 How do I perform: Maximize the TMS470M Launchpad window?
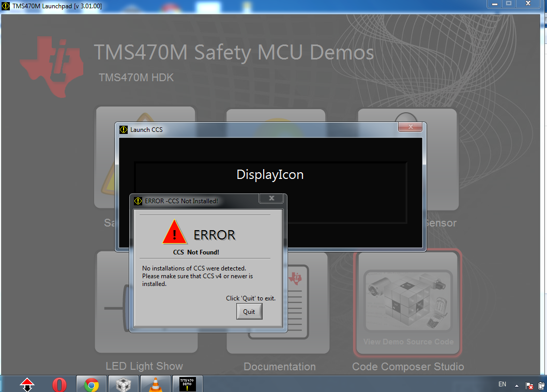tap(509, 4)
